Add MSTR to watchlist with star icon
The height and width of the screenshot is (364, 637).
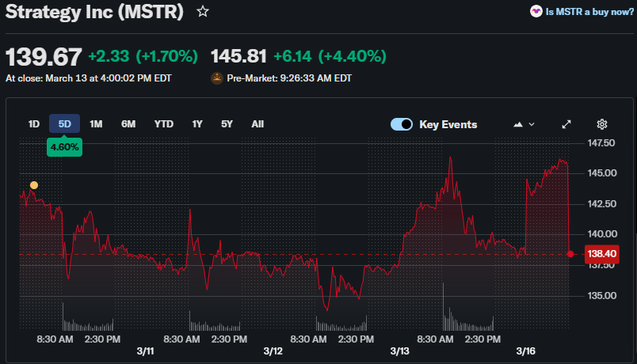click(x=203, y=12)
